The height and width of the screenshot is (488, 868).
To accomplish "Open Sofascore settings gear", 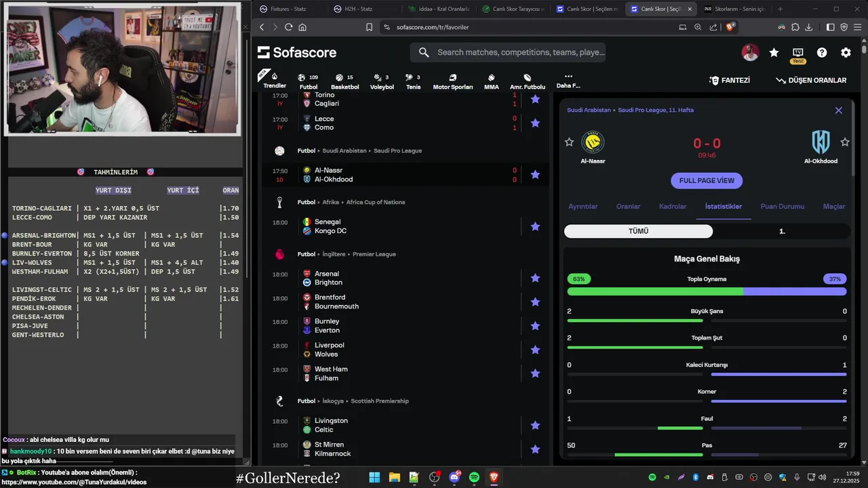I will point(846,52).
